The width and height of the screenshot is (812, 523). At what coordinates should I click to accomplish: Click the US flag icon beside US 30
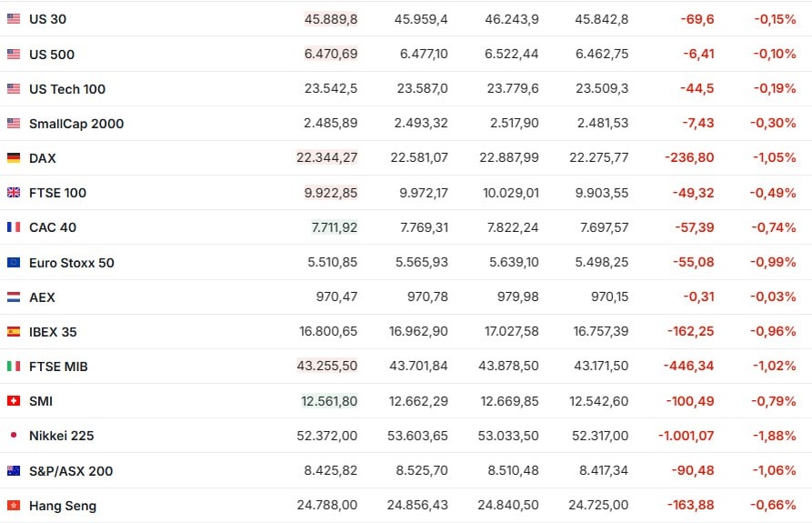coord(14,19)
